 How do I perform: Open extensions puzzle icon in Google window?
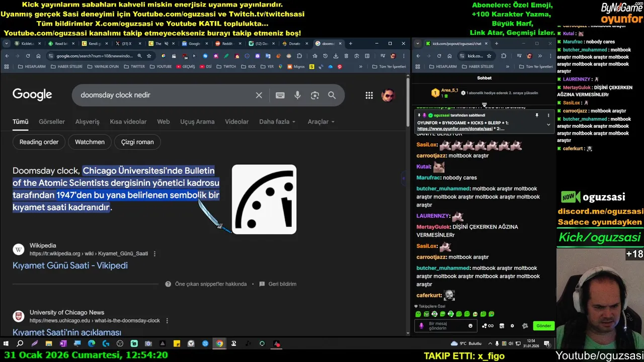[x=299, y=56]
